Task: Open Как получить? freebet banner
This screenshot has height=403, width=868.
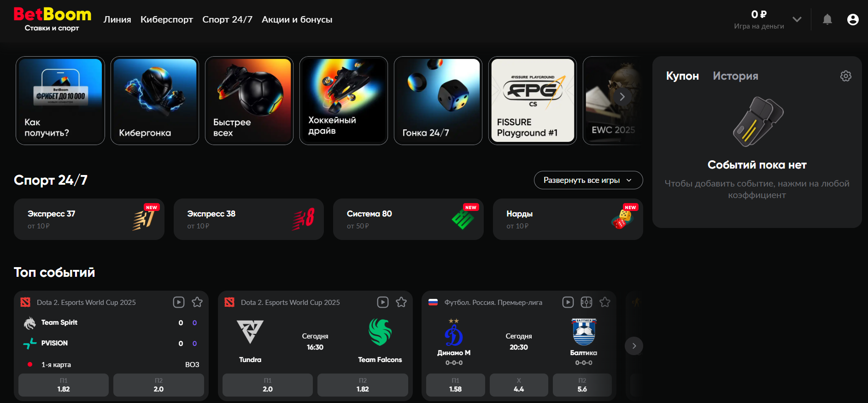Action: 60,100
